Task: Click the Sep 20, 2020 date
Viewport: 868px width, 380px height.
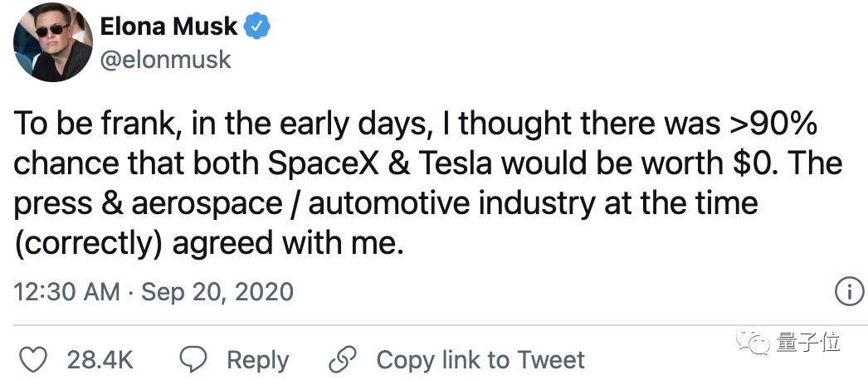Action: [x=217, y=292]
